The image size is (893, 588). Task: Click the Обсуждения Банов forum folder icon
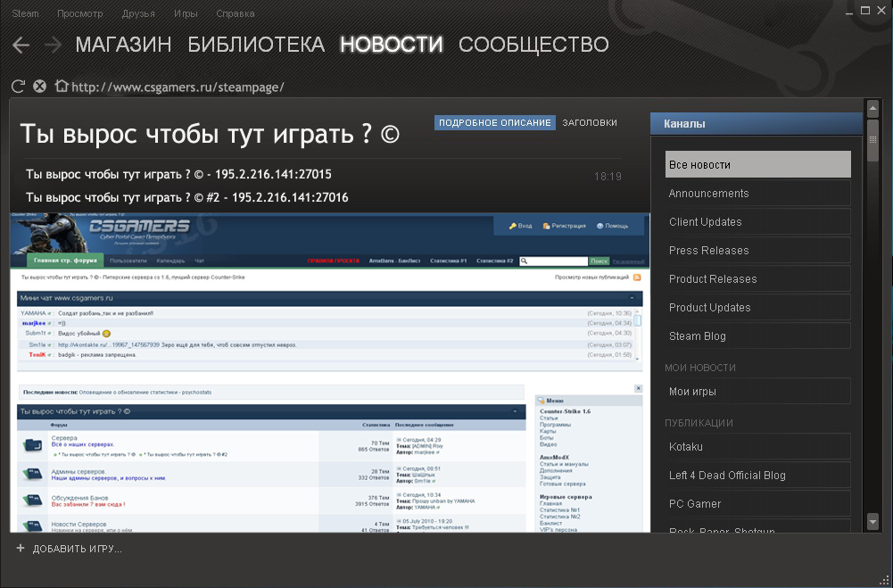pos(33,501)
